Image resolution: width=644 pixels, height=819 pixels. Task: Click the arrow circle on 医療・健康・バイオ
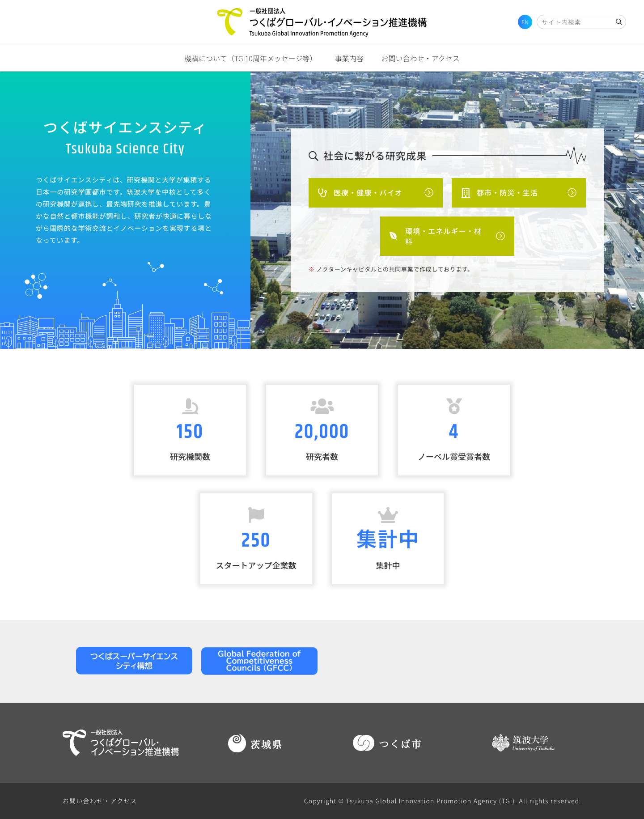[429, 192]
